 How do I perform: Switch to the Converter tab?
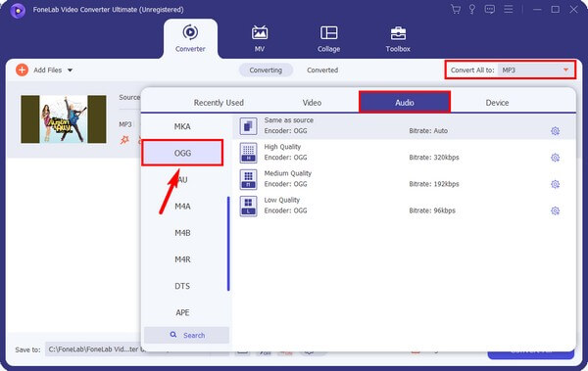click(190, 38)
